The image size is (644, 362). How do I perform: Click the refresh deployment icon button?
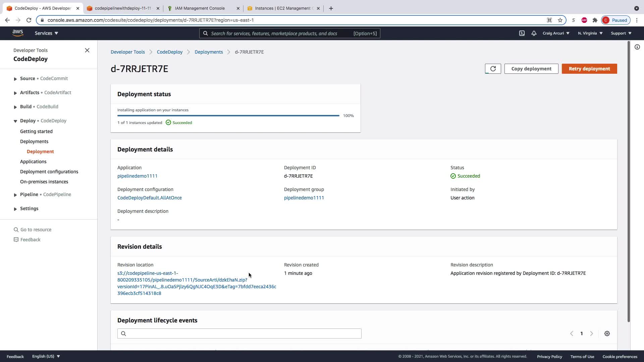tap(493, 69)
